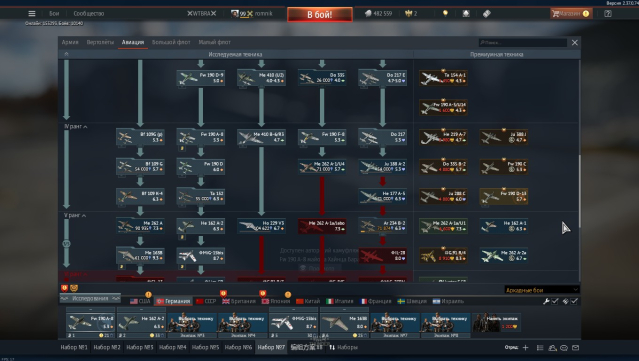Open the Магазин shop cart
Image resolution: width=639 pixels, height=361 pixels.
(570, 13)
